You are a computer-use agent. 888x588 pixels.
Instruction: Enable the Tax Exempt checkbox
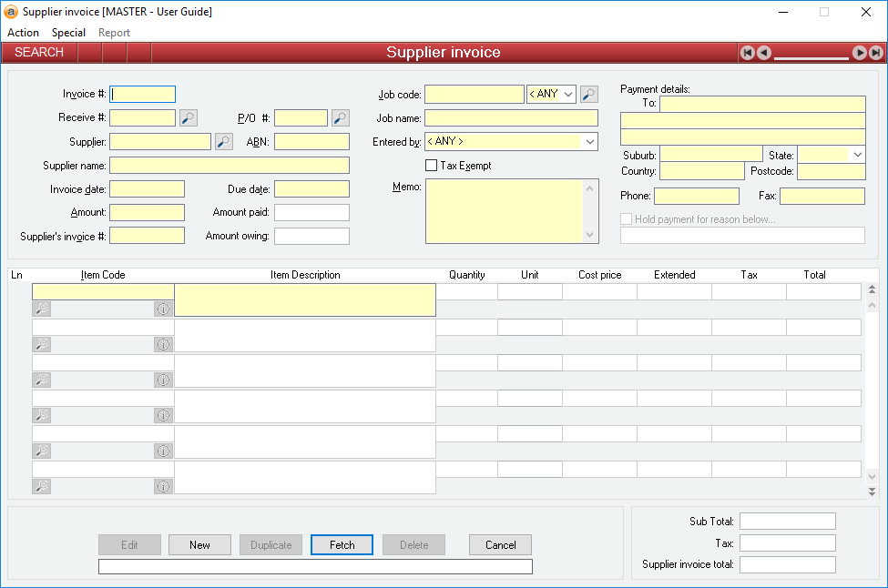[x=432, y=166]
